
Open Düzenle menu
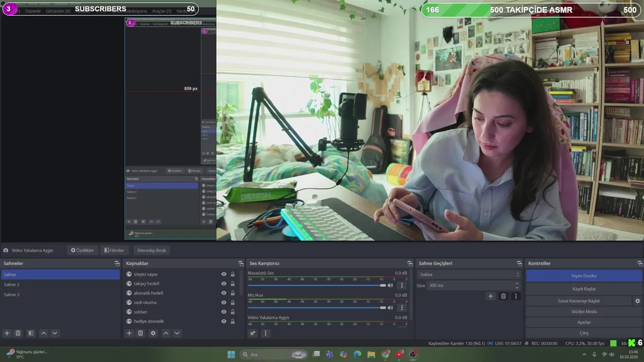(33, 11)
